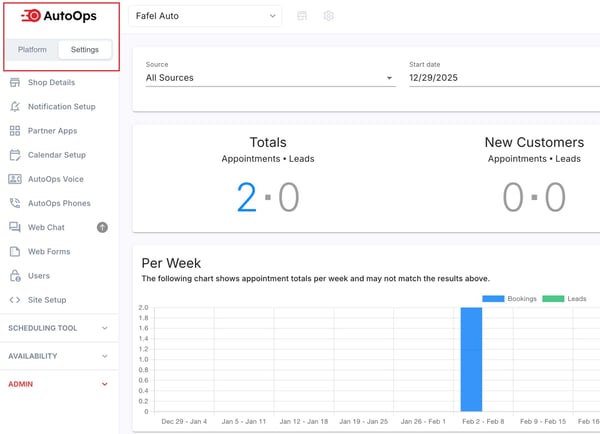Switch to the Platform tab

(x=32, y=50)
